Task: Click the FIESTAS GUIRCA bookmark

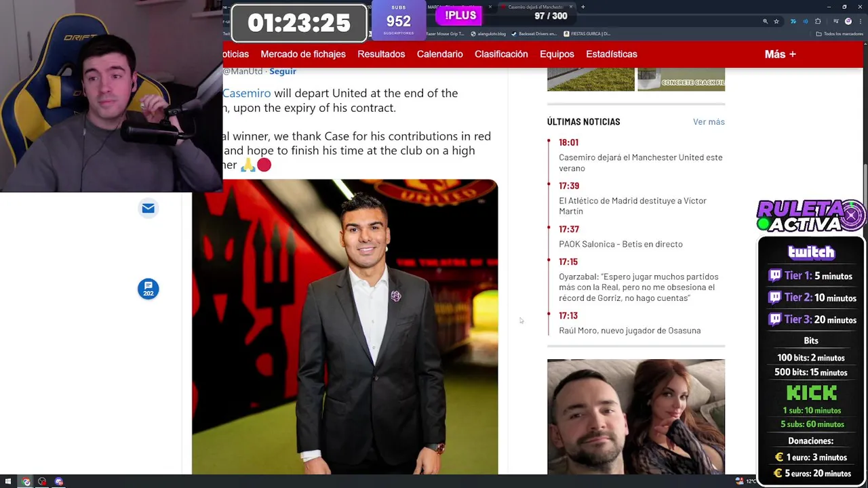Action: click(587, 34)
